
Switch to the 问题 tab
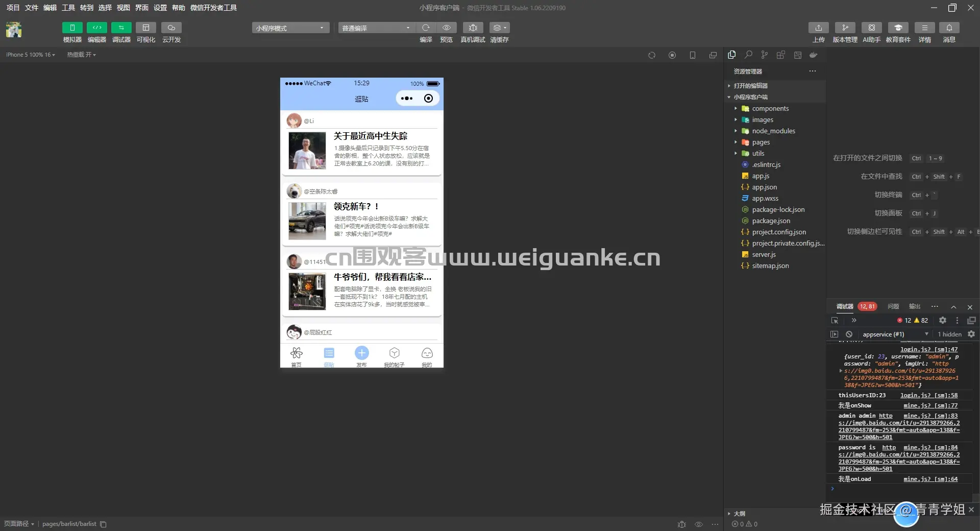click(x=893, y=306)
